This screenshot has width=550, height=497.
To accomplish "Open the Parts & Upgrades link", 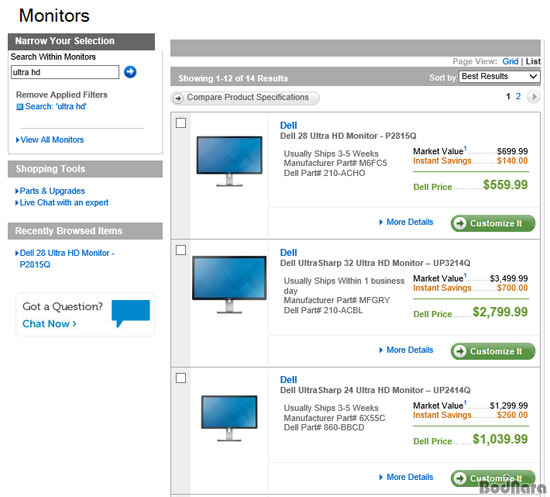I will (50, 191).
